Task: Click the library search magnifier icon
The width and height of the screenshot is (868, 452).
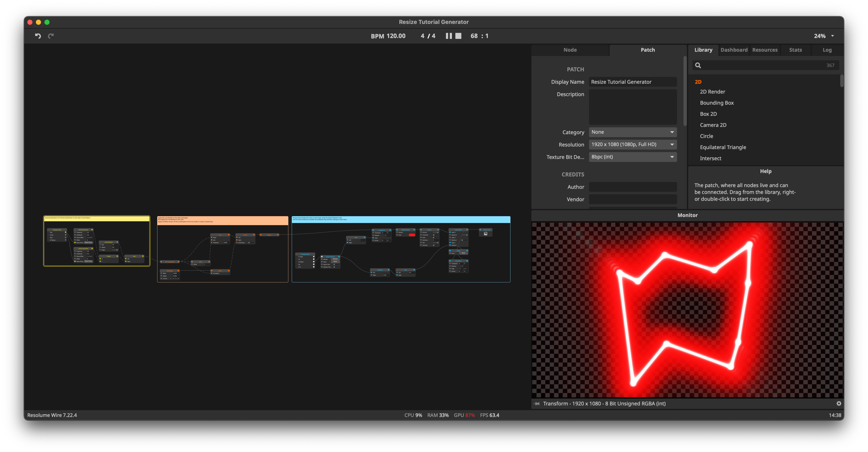Action: 698,65
